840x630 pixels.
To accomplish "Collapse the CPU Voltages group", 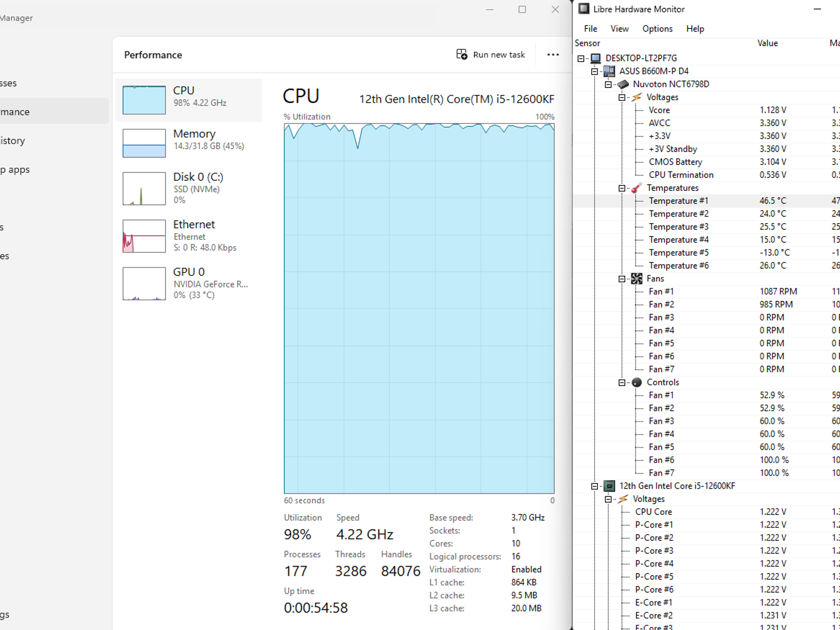I will coord(608,499).
